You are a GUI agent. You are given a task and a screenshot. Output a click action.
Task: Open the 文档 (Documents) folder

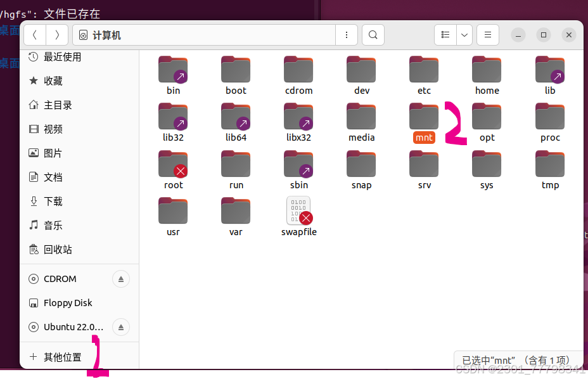(x=53, y=177)
